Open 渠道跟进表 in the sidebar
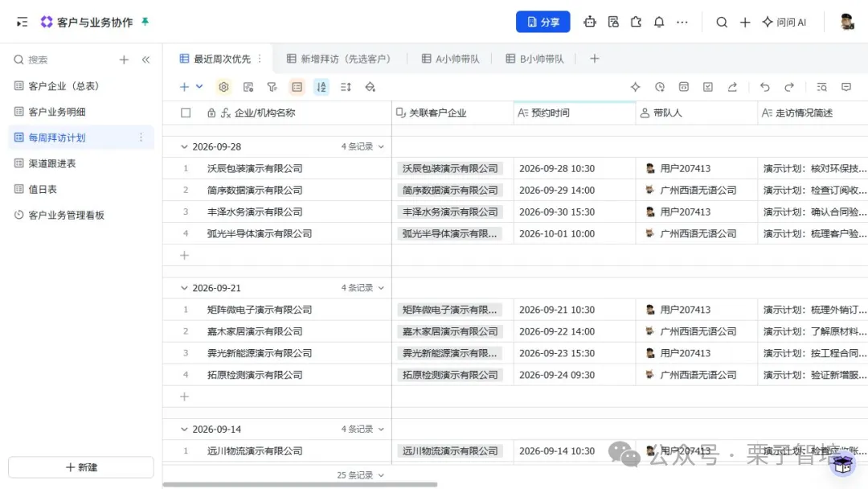Viewport: 868px width, 489px height. coord(81,163)
